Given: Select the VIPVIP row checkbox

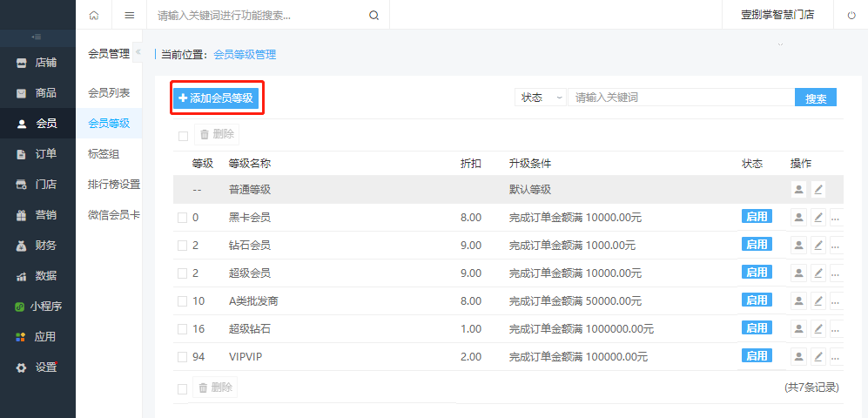Looking at the screenshot, I should coord(182,357).
